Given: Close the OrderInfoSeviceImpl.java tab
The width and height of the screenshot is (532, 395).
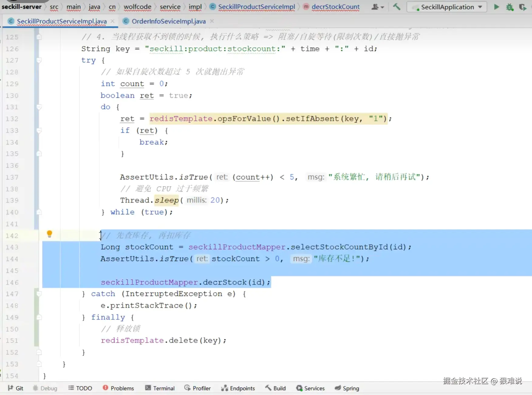Looking at the screenshot, I should tap(212, 21).
